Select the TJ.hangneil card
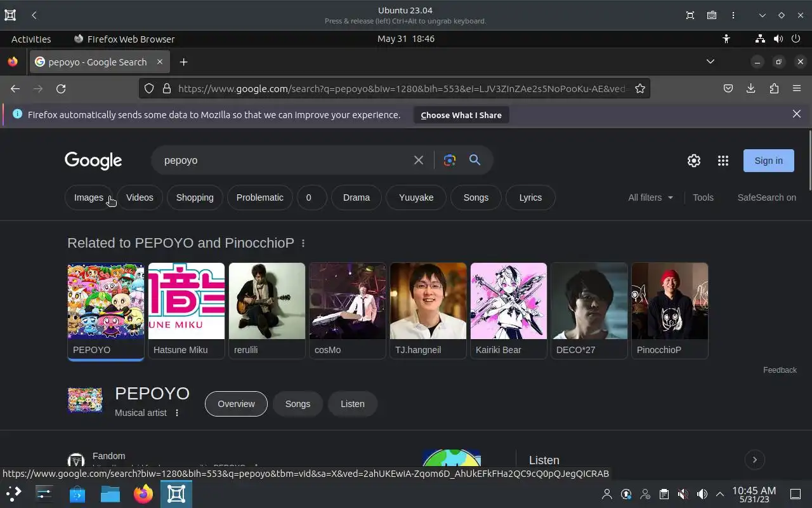Viewport: 812px width, 508px height. click(x=428, y=311)
